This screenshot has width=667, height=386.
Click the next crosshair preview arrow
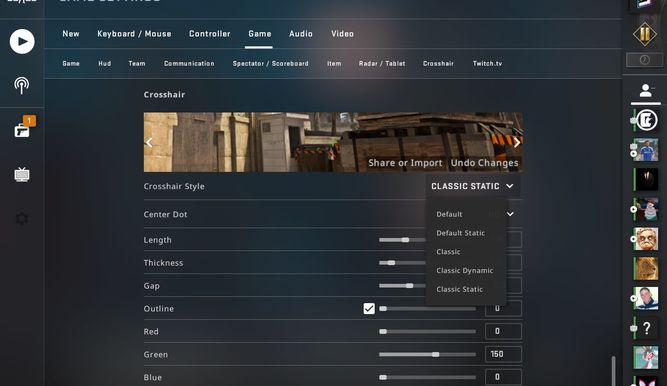click(x=516, y=143)
